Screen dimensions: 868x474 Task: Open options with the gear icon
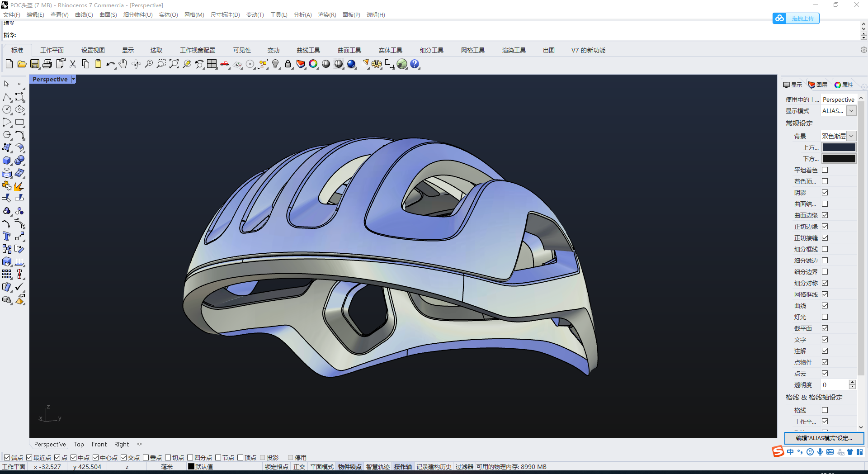click(377, 64)
